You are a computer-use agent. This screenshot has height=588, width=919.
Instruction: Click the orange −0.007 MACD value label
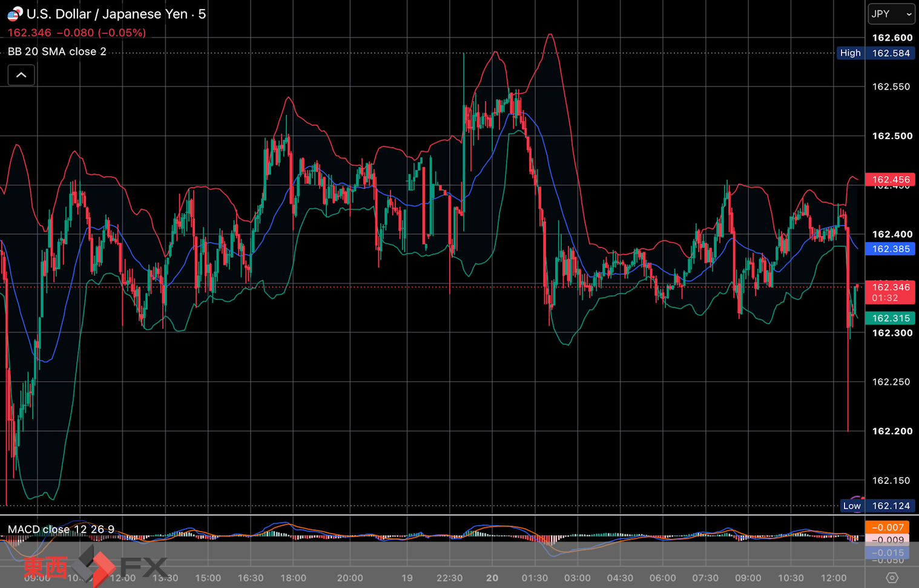click(887, 528)
